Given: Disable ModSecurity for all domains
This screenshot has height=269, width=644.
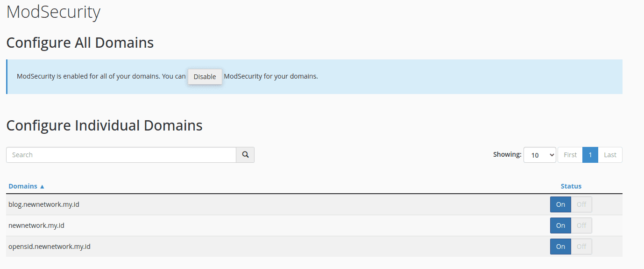Looking at the screenshot, I should point(205,77).
